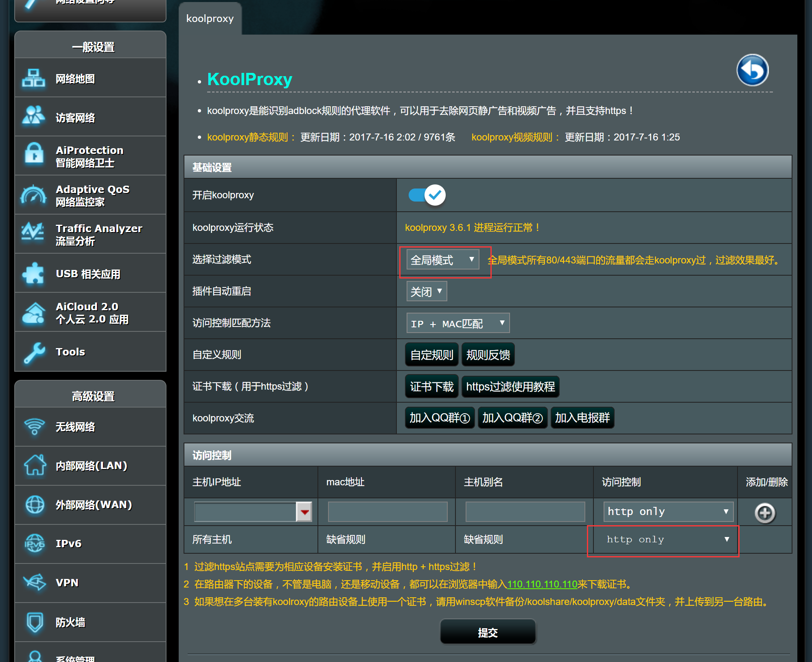Click the plus icon to add host
Viewport: 812px width, 662px height.
tap(764, 513)
